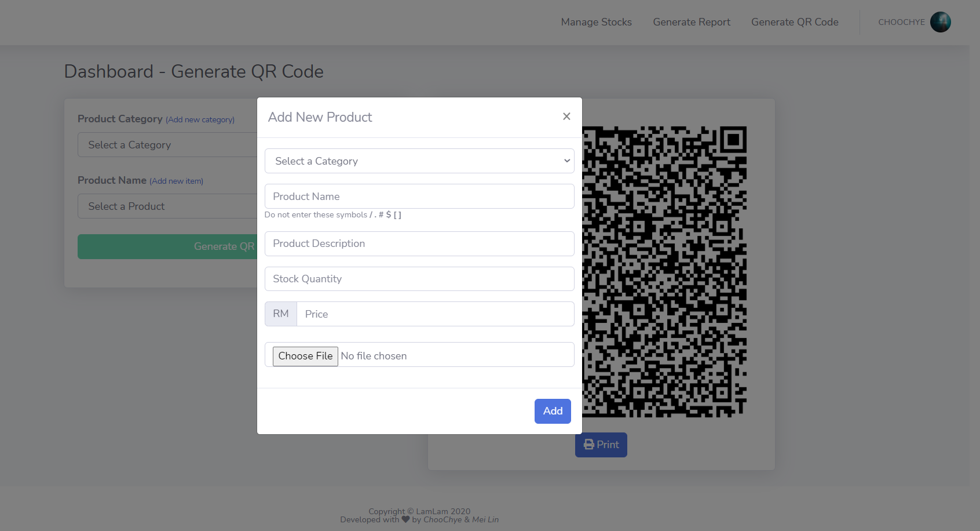This screenshot has width=980, height=531.
Task: Click the Choose File button
Action: pos(305,356)
